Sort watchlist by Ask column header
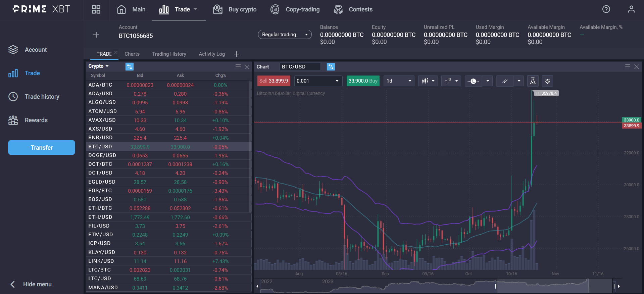This screenshot has height=294, width=644. point(180,76)
